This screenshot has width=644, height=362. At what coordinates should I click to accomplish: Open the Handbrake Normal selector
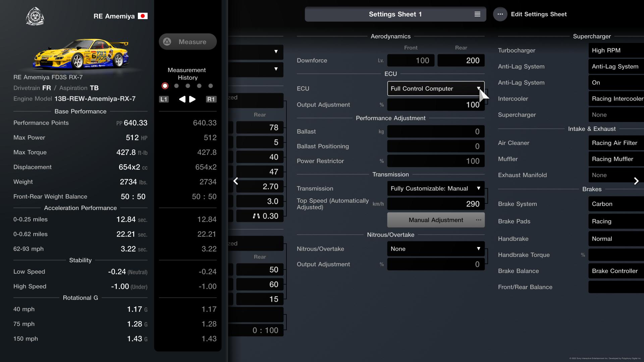pyautogui.click(x=616, y=239)
